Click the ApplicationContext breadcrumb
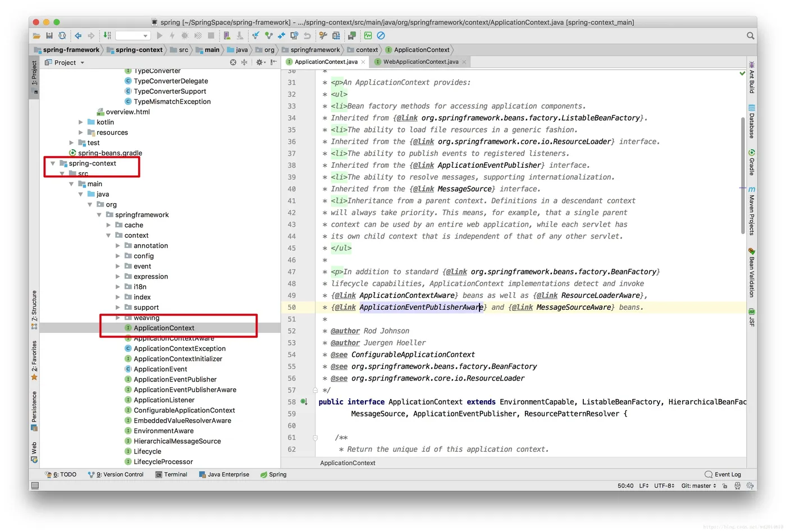 (x=418, y=49)
